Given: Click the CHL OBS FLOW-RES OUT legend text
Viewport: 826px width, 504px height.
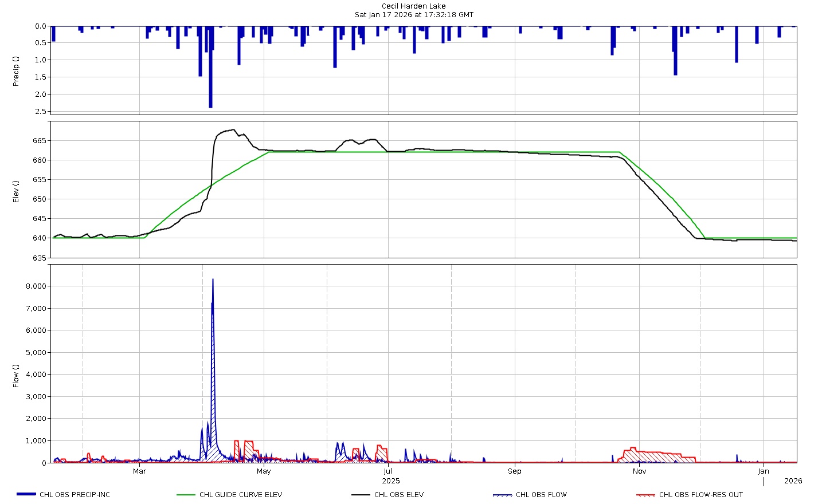Looking at the screenshot, I should (700, 495).
